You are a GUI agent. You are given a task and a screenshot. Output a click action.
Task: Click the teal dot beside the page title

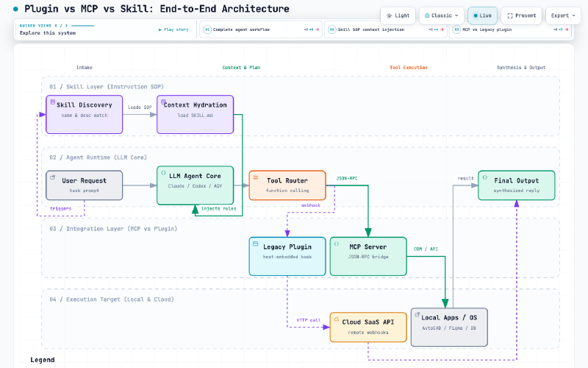tap(15, 9)
